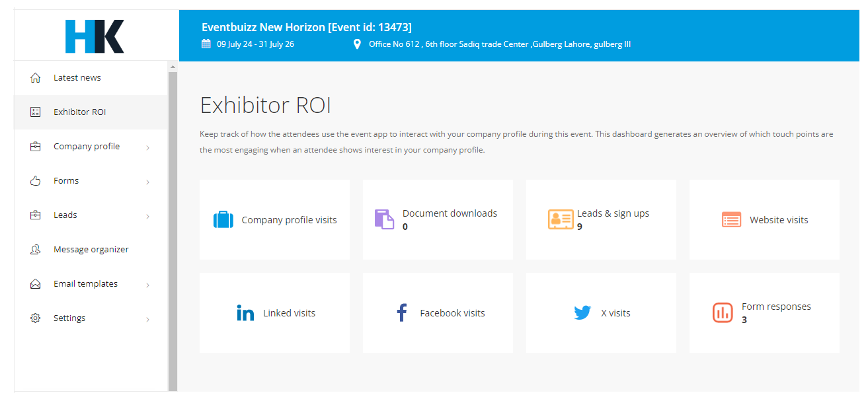Image resolution: width=868 pixels, height=399 pixels.
Task: Open the Linked visits card label
Action: (x=289, y=313)
